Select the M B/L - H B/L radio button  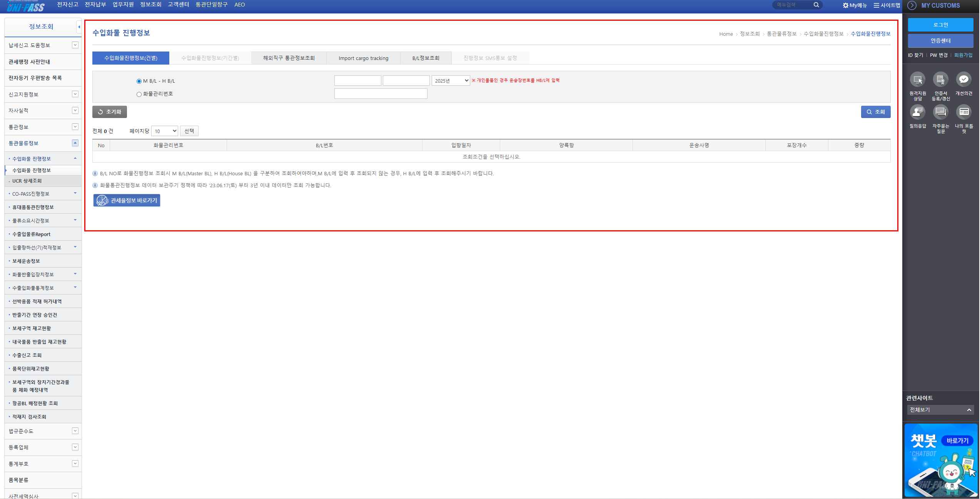[x=139, y=82]
